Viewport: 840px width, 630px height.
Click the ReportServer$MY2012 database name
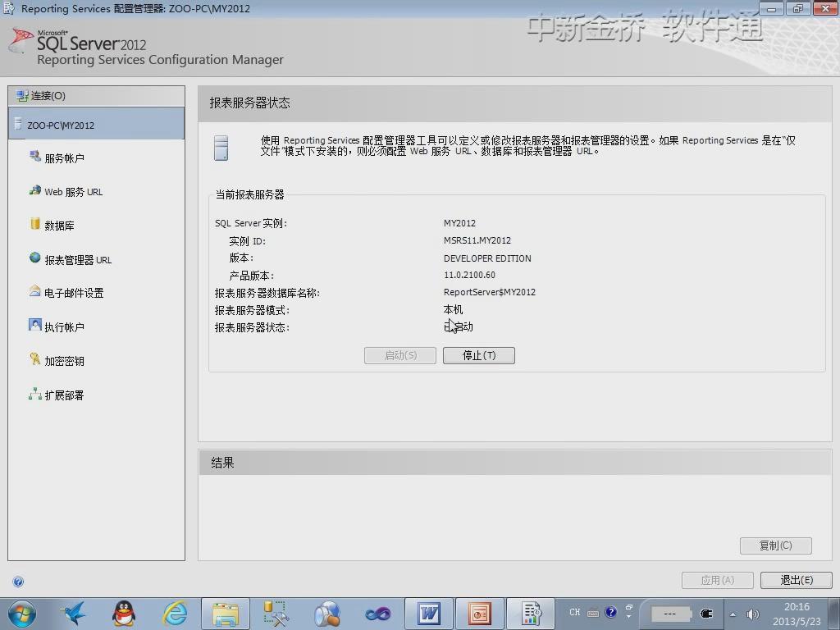point(490,292)
